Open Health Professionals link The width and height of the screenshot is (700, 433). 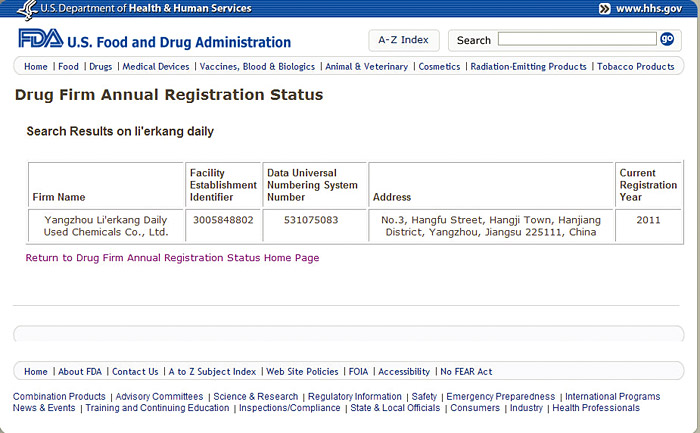click(x=596, y=408)
